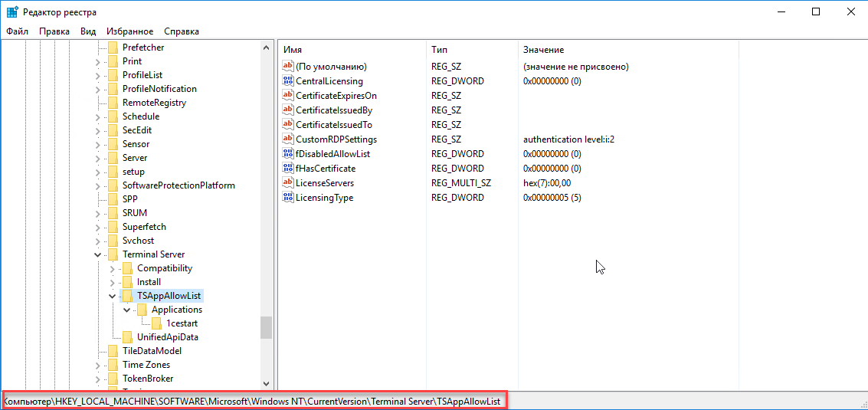Select the SRUM tree key

pyautogui.click(x=135, y=213)
